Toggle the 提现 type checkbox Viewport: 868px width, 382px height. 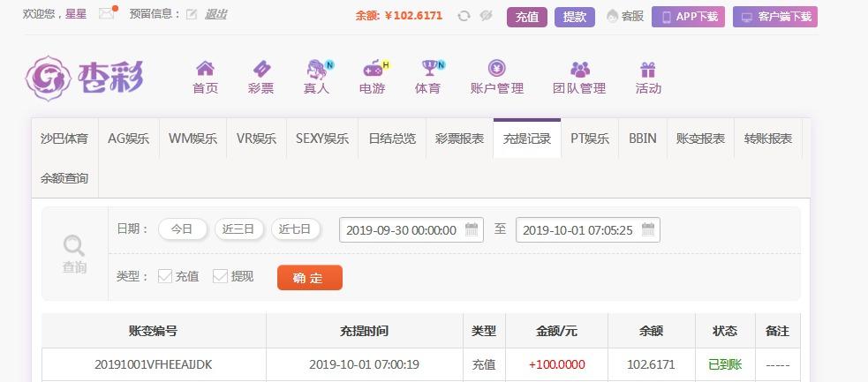[x=221, y=276]
